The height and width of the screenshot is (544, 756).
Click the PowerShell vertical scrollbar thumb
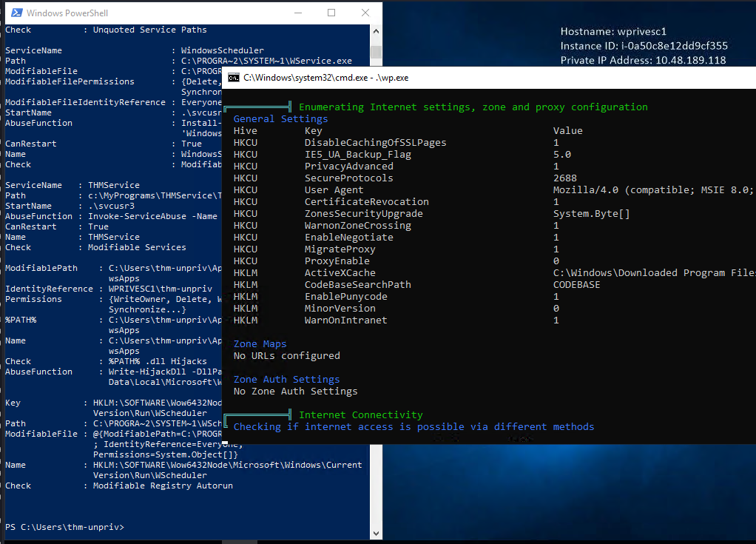(377, 52)
